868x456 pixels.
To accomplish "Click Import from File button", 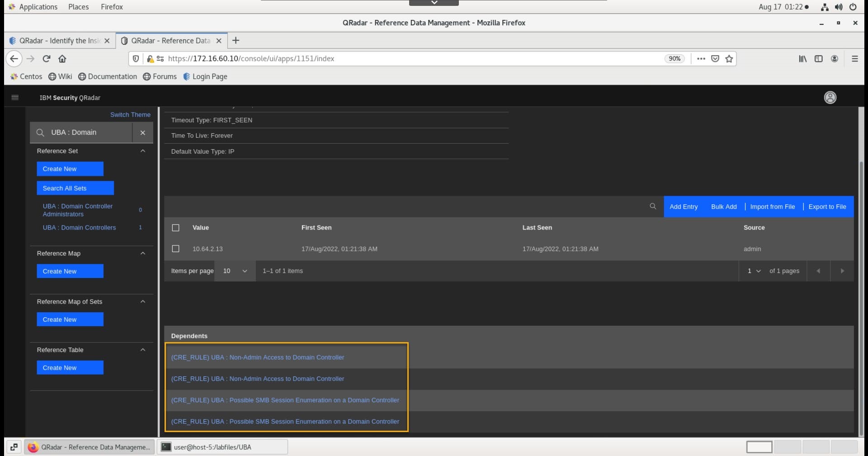I will (x=772, y=207).
